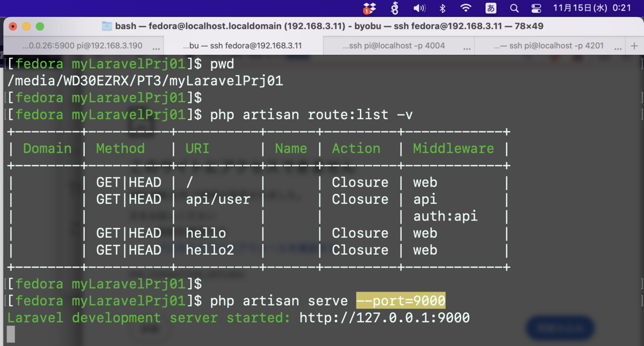Click the Name column header
The width and height of the screenshot is (644, 346).
[291, 149]
